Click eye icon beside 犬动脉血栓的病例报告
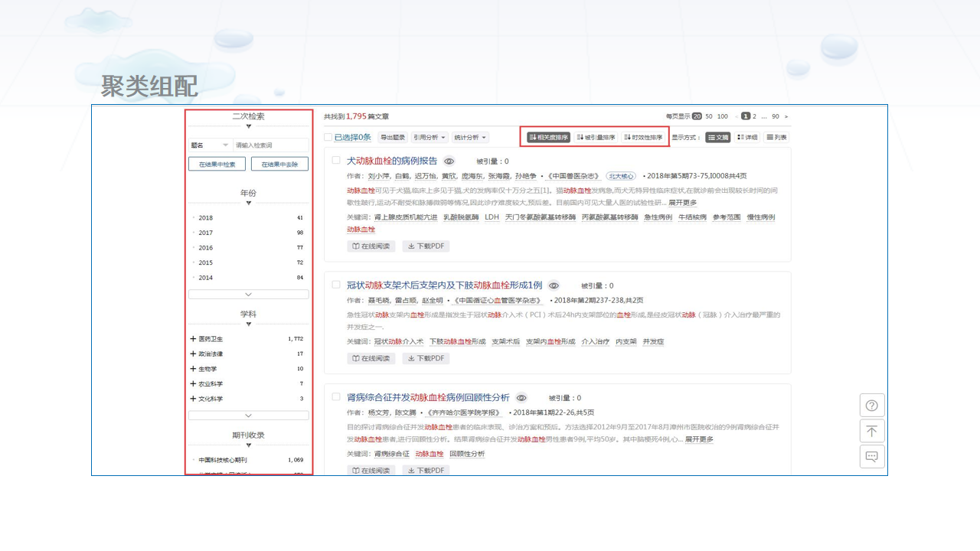 (x=449, y=161)
